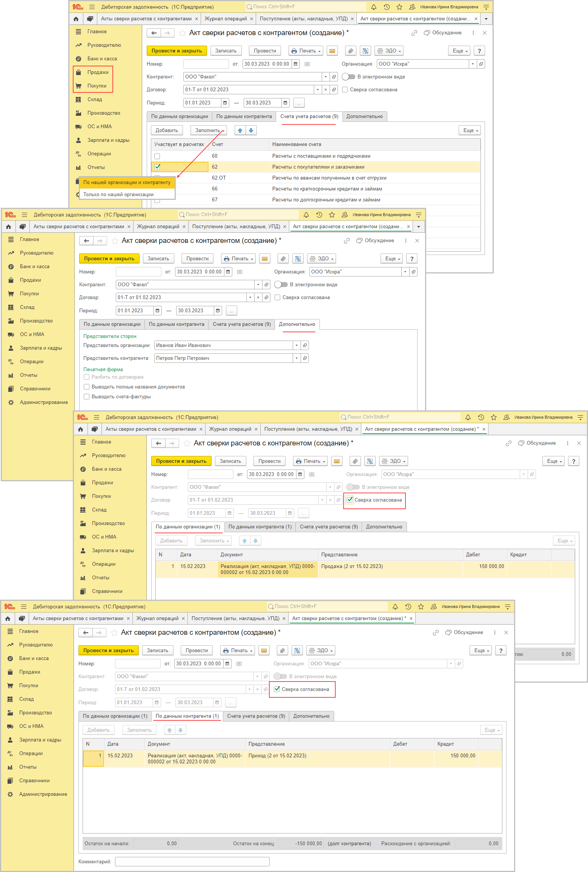Screen dimensions: 588x872
Task: Open Представитель контрагента dropdown arrow
Action: click(x=297, y=358)
